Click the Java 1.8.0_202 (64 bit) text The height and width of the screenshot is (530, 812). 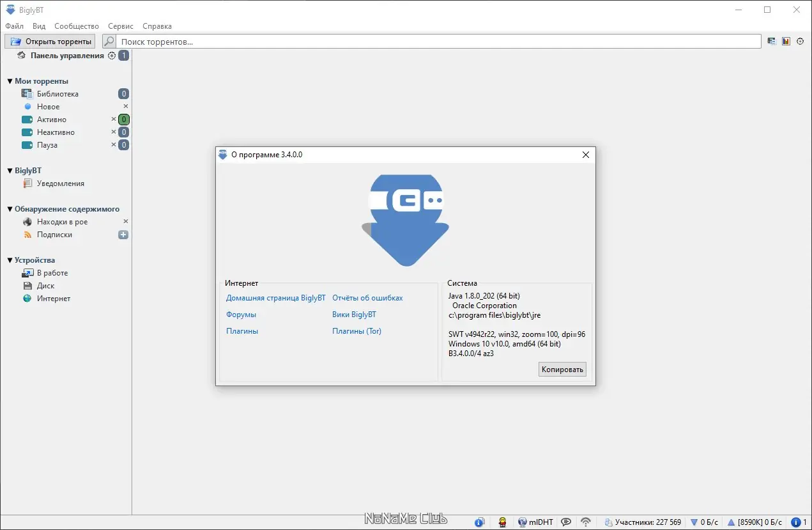click(x=484, y=296)
